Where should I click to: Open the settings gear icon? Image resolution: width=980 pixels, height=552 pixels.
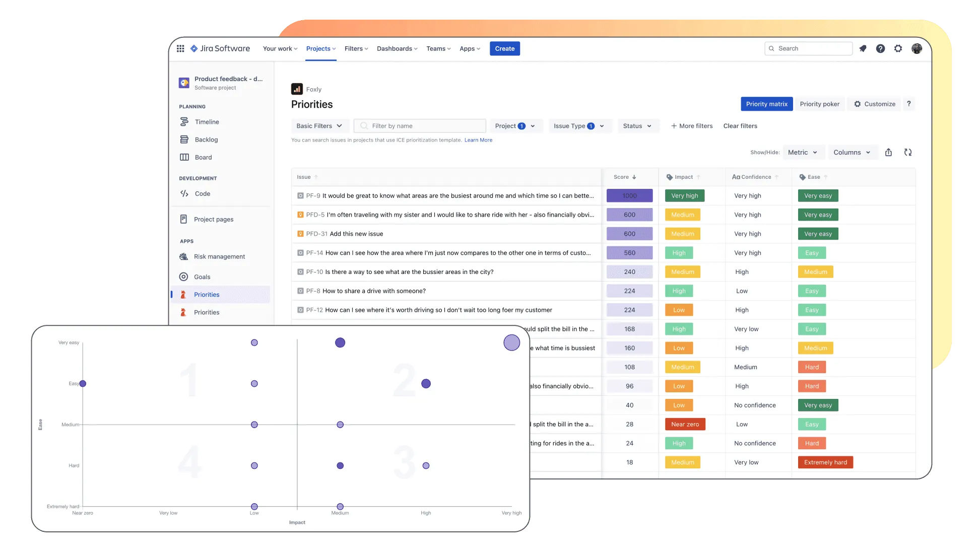pyautogui.click(x=898, y=48)
